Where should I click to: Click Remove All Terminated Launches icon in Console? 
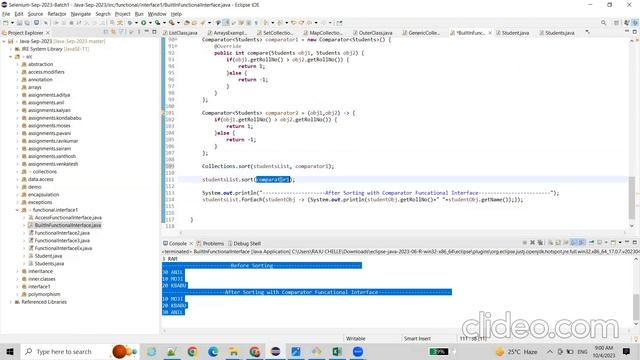tap(540, 242)
